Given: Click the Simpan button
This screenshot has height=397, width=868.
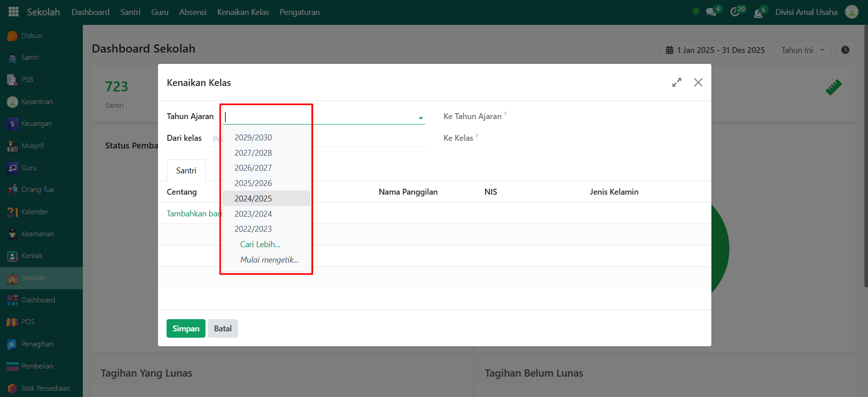Looking at the screenshot, I should (x=186, y=329).
